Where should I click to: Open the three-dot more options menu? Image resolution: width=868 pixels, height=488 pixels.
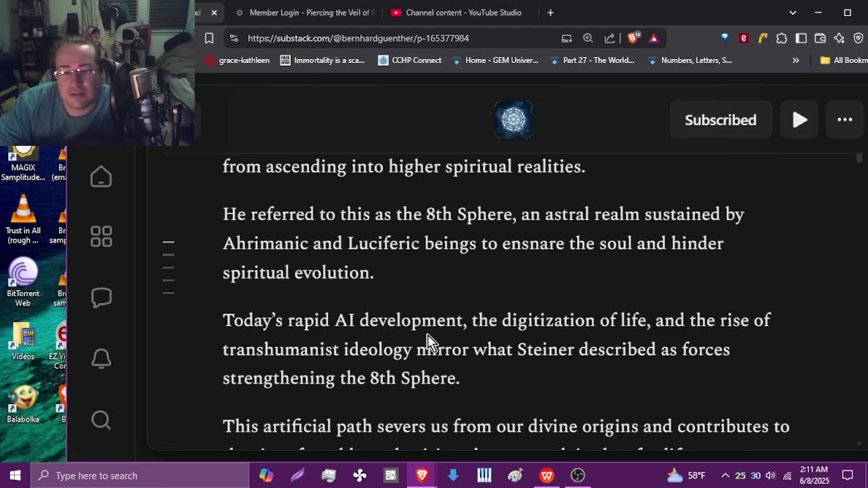(x=845, y=120)
